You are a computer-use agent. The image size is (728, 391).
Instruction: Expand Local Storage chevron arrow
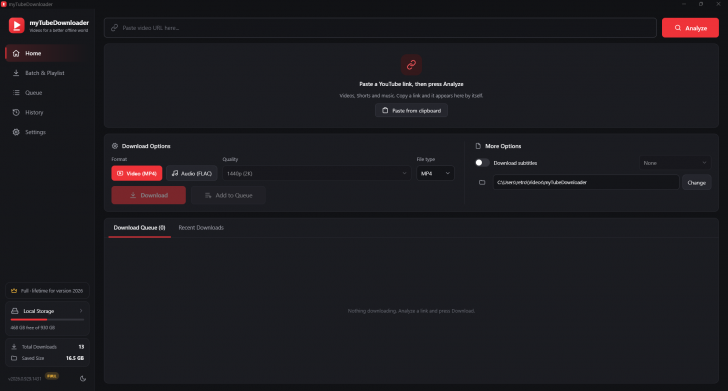[81, 311]
